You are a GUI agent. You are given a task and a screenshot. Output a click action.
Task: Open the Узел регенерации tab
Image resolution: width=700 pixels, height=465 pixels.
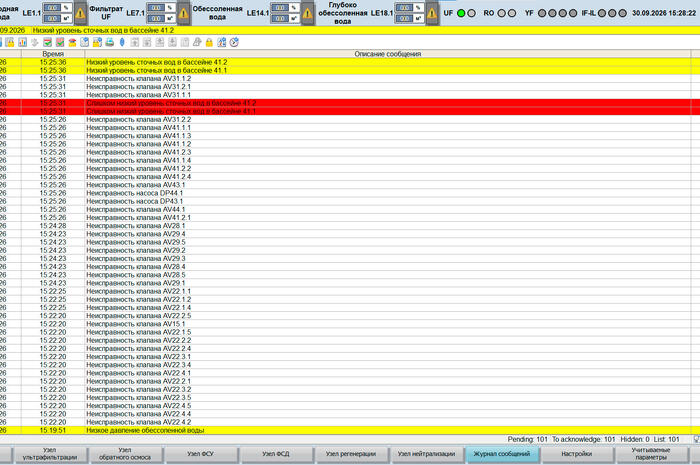(x=351, y=454)
